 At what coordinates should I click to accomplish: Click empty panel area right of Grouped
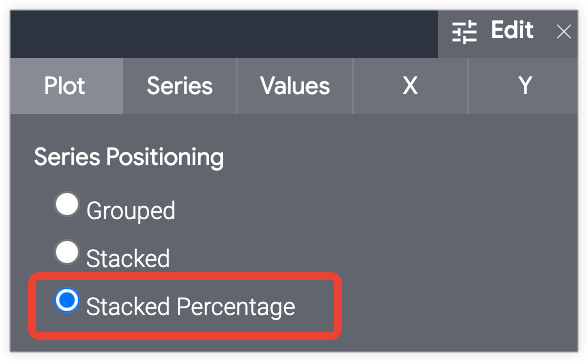click(375, 210)
